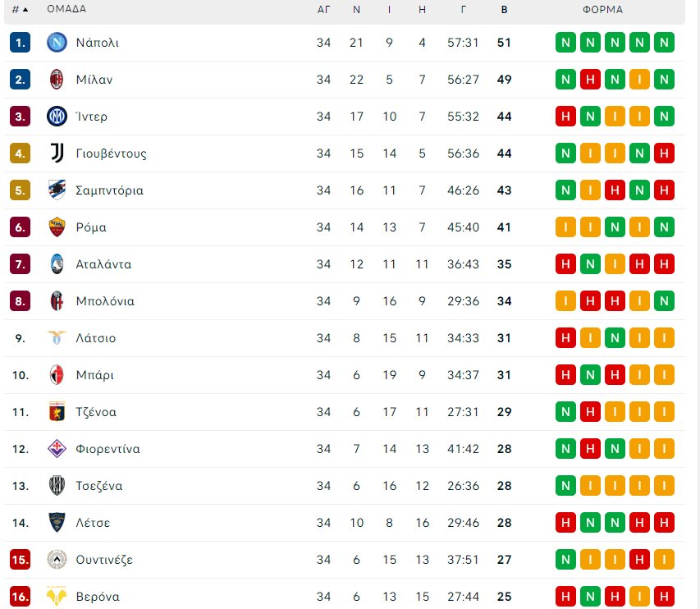The image size is (700, 609).
Task: Open the Λέτσε team link
Action: pyautogui.click(x=93, y=523)
